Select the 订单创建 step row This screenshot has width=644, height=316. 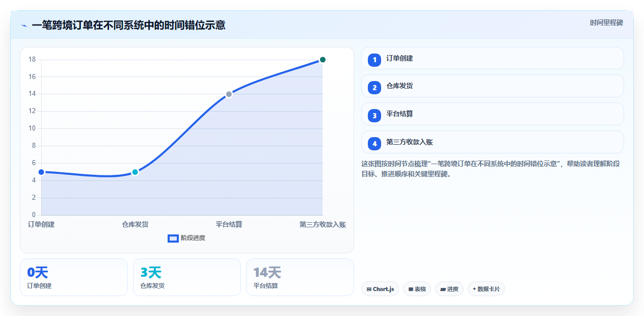pyautogui.click(x=492, y=58)
